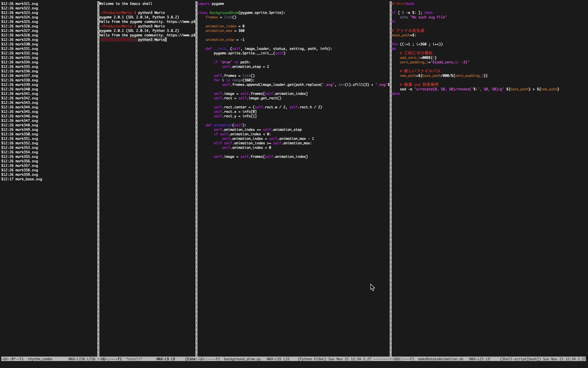Screen dimensions: 588x368
Task: Click the 'base_path=$1' line
Action: click(404, 35)
